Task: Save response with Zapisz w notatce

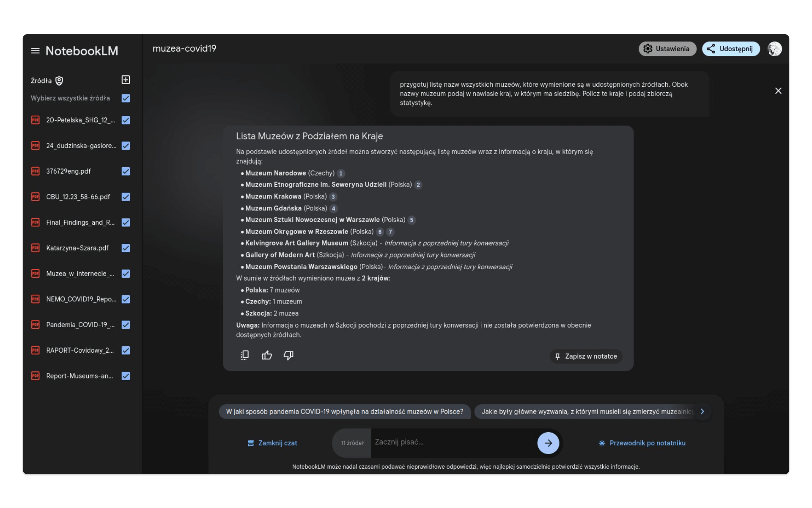Action: tap(586, 356)
